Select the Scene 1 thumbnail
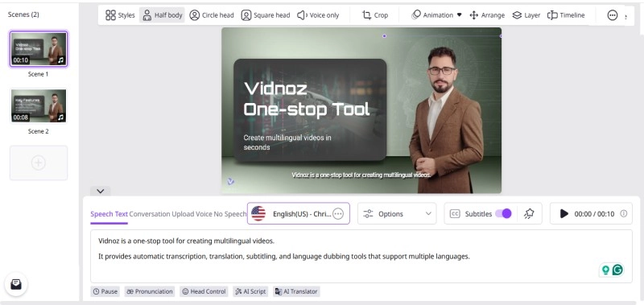 point(39,49)
